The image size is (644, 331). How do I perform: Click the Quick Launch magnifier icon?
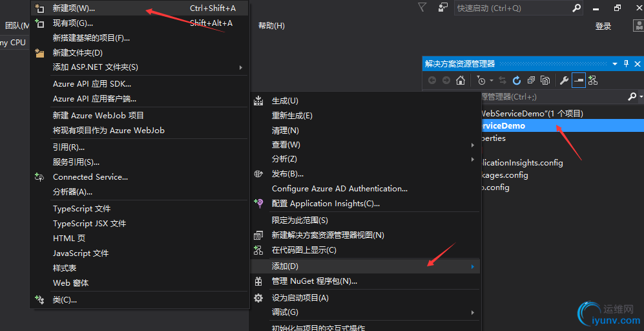[577, 8]
